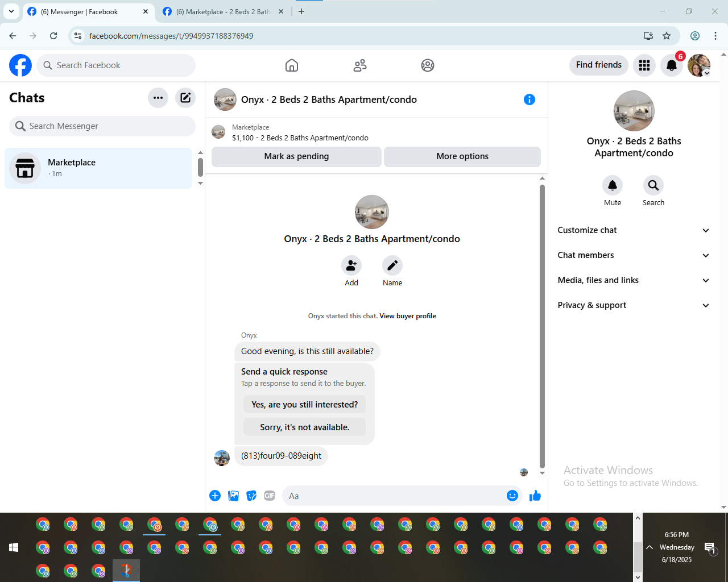The image size is (728, 582).
Task: Open the emoji picker in message box
Action: pyautogui.click(x=512, y=496)
